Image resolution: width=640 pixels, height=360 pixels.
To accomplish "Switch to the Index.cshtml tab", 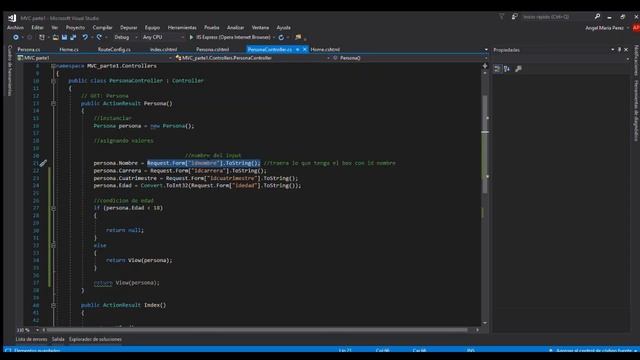I will [163, 49].
